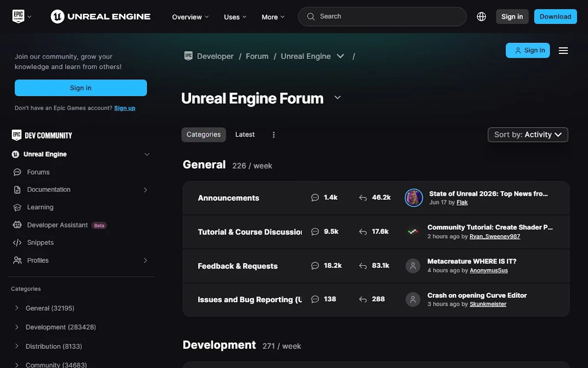The width and height of the screenshot is (588, 368).
Task: Click the Dev Community logo in sidebar
Action: pos(42,135)
